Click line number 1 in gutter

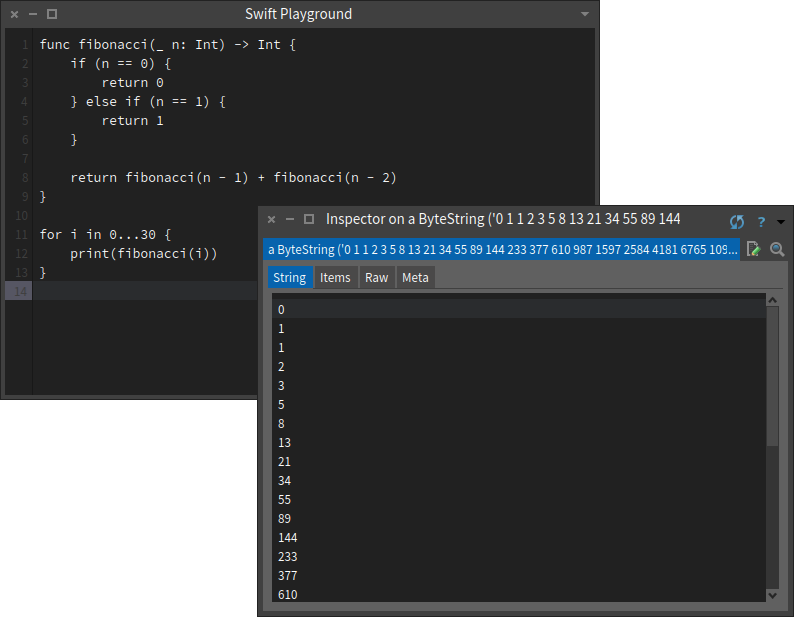(25, 45)
